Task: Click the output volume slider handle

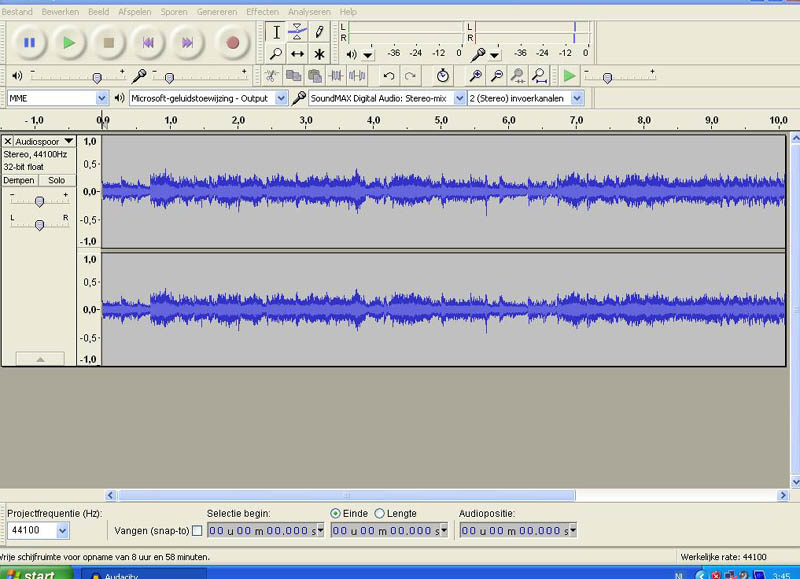Action: (x=97, y=78)
